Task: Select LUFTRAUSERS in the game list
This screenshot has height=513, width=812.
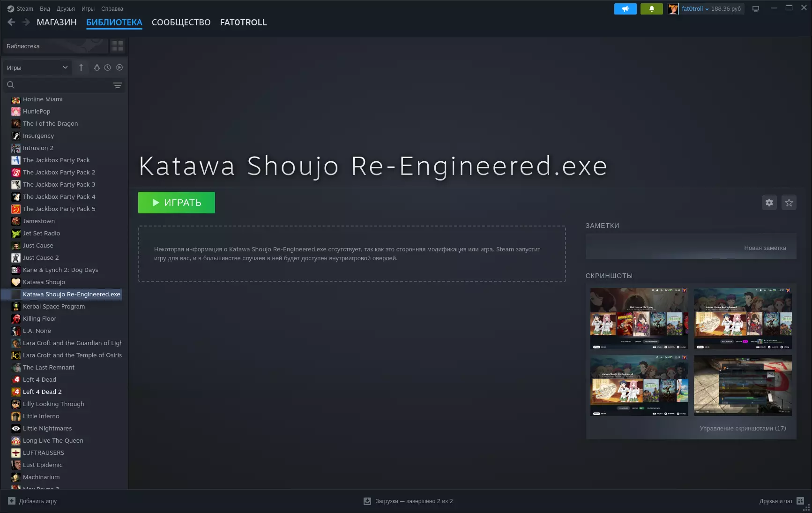Action: [x=44, y=453]
